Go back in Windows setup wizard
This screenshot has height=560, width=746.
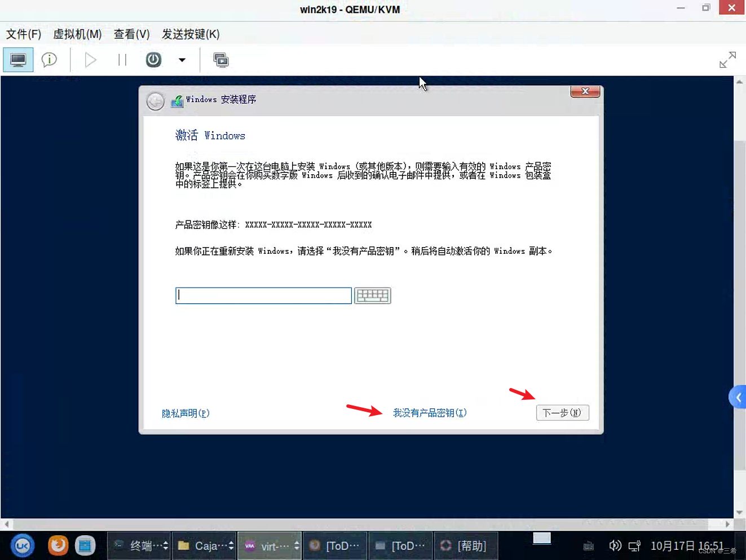[155, 101]
